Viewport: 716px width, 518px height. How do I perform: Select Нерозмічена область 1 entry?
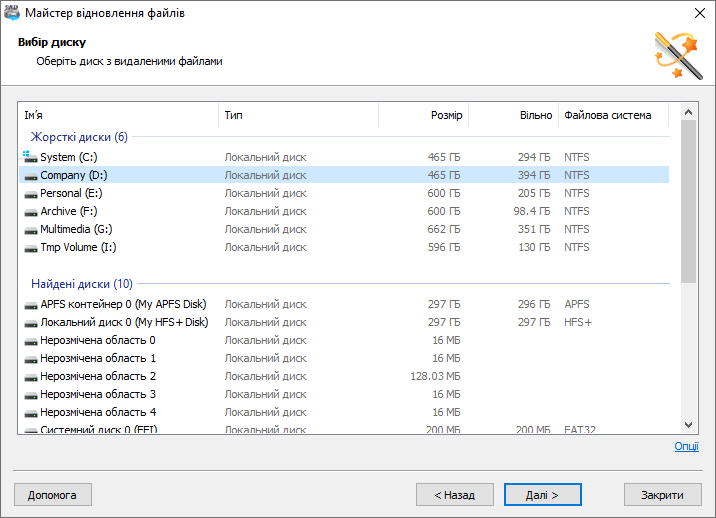pos(98,358)
